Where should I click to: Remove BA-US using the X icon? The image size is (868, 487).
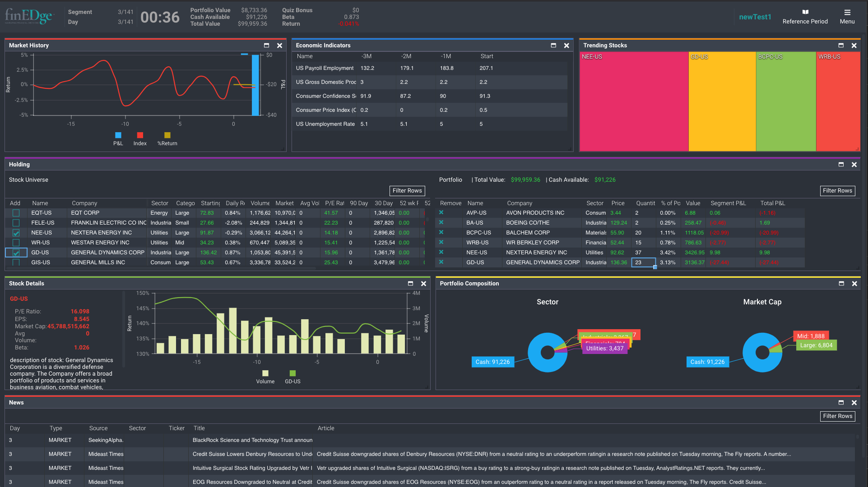point(441,222)
